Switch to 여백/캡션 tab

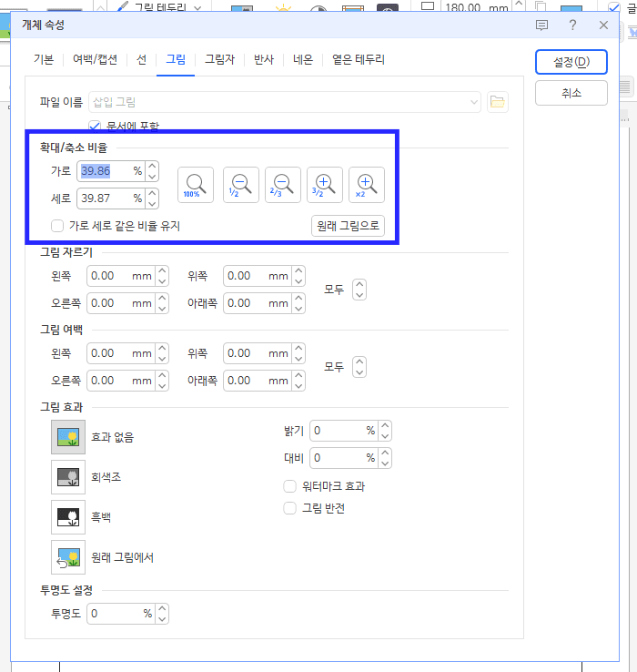point(96,59)
